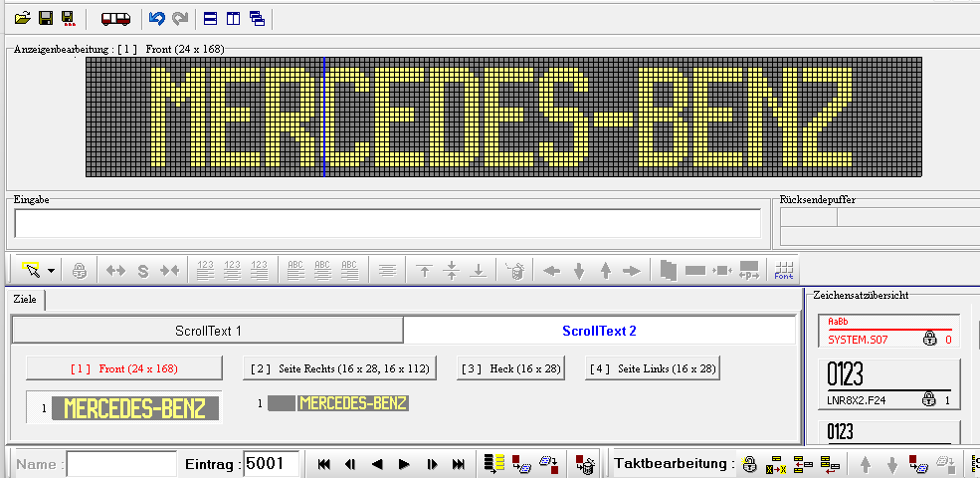Click the padlock icon in edit toolbar
980x478 pixels.
click(x=80, y=271)
